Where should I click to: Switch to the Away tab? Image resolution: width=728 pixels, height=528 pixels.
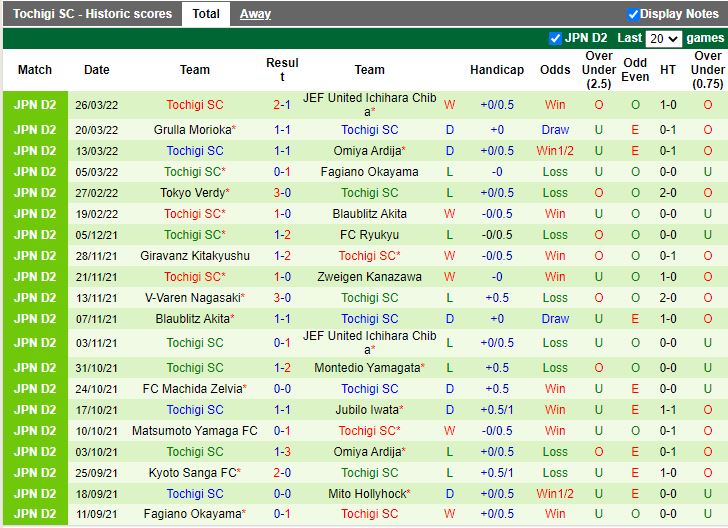click(255, 14)
